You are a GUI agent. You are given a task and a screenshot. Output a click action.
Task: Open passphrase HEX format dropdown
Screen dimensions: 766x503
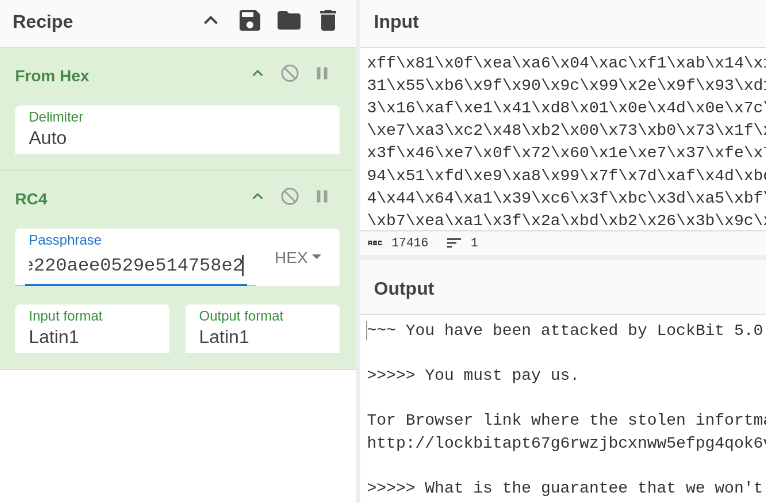[298, 258]
